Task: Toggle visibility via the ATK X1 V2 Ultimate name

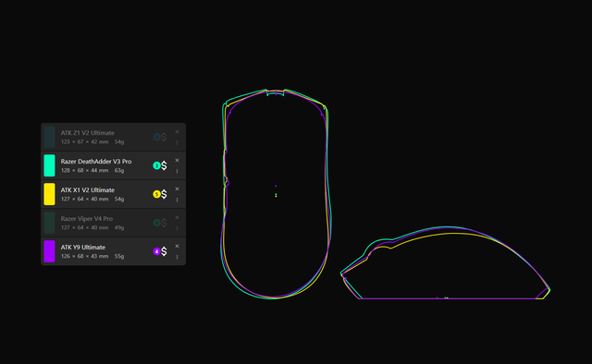Action: 88,190
